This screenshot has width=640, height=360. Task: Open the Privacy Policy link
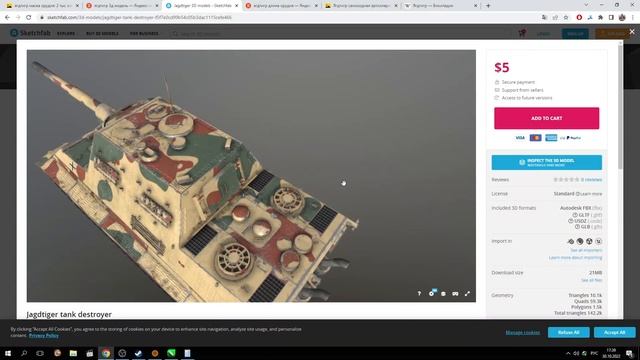pyautogui.click(x=44, y=336)
